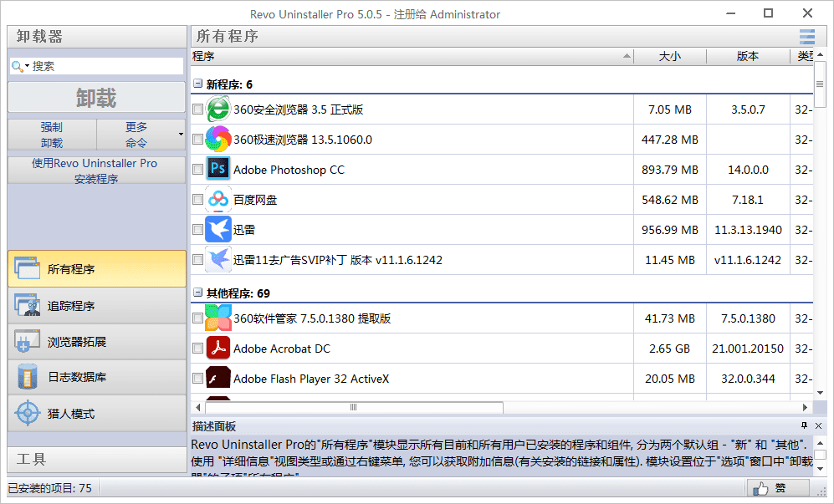Tick the checkbox for Adobe Flash Player 32 ActiveX
Screen dimensions: 834x504
point(198,379)
